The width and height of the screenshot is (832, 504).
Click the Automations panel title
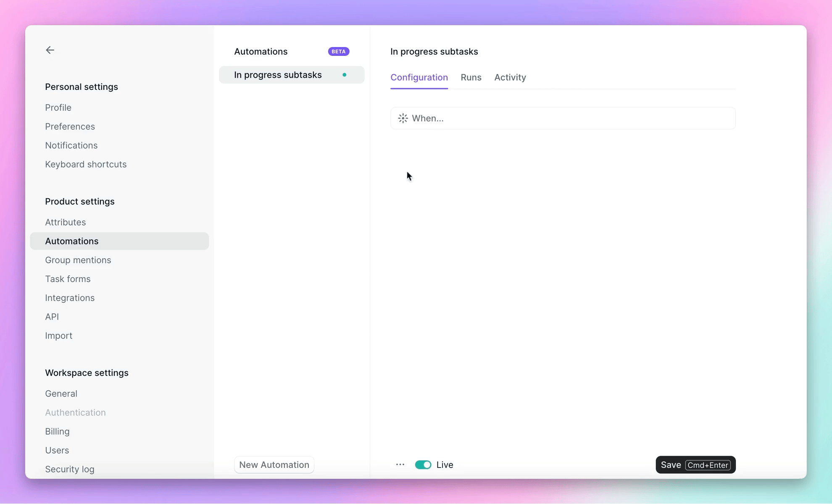pyautogui.click(x=261, y=51)
